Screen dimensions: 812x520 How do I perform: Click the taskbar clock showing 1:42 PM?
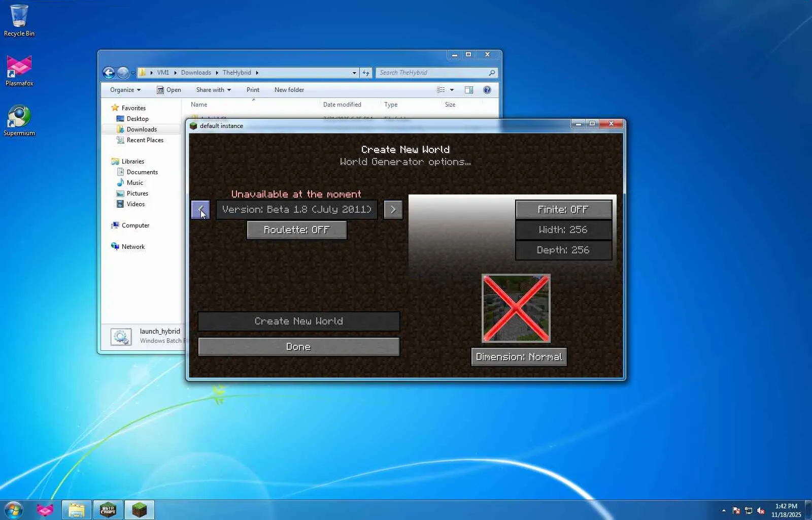(786, 510)
